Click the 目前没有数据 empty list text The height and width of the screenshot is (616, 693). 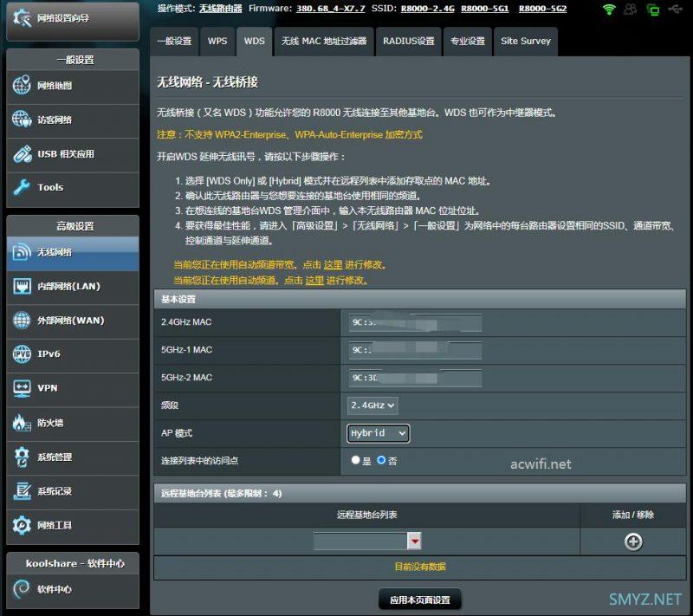(x=420, y=567)
